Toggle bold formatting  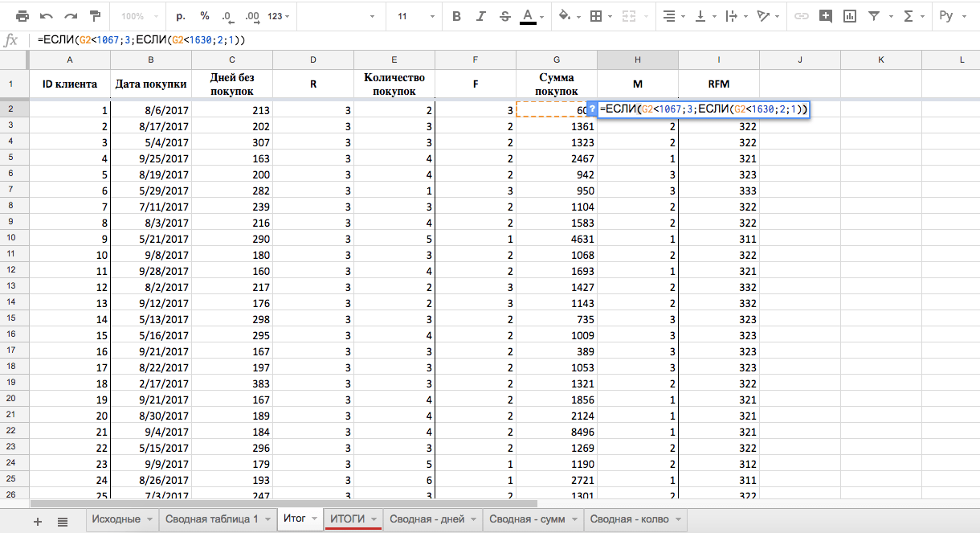click(456, 16)
